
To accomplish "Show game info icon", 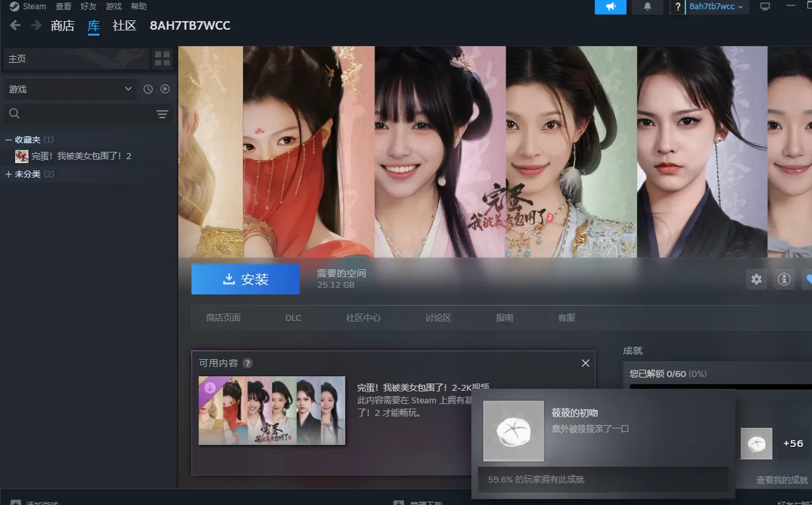I will [x=784, y=279].
